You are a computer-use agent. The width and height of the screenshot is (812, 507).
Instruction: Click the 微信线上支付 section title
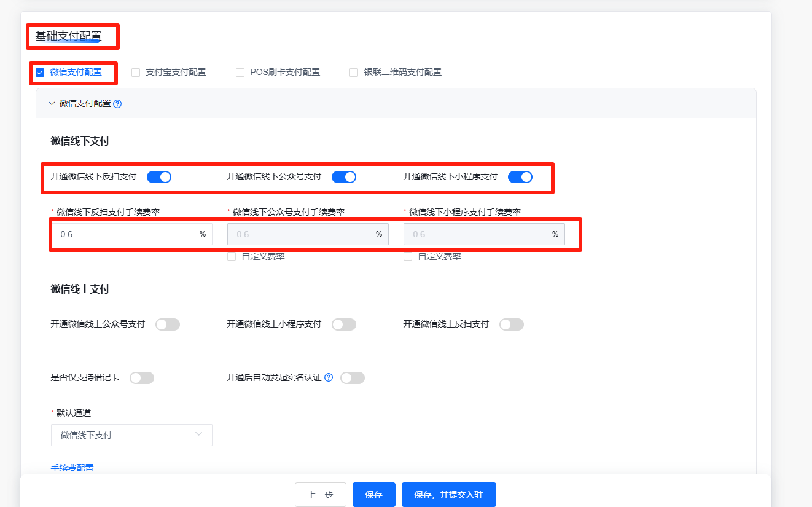80,289
